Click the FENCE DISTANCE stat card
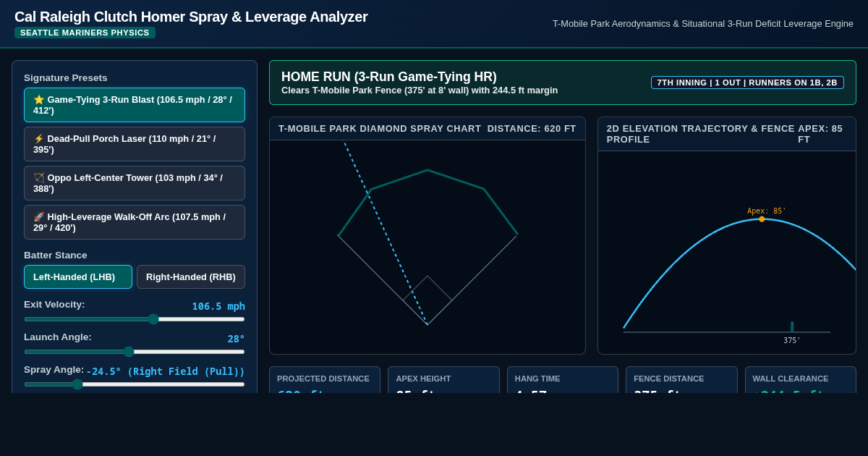Viewport: 868px width, 456px height. (681, 380)
